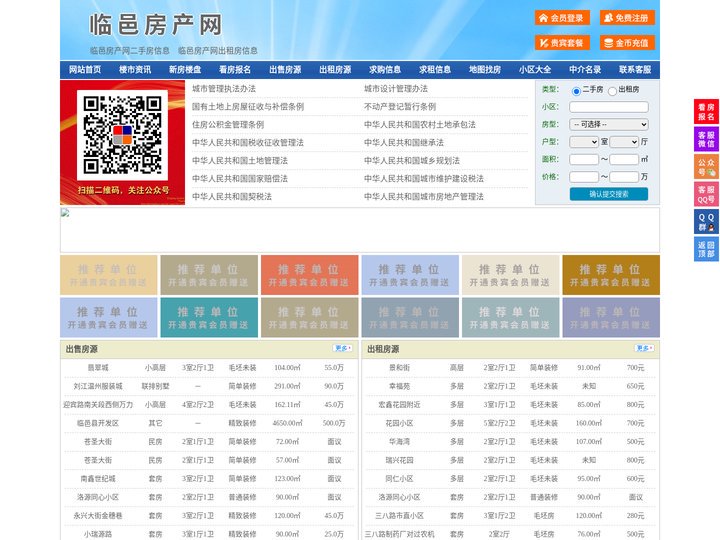Open 出售房源 navigation item
This screenshot has height=540, width=720.
coord(285,70)
